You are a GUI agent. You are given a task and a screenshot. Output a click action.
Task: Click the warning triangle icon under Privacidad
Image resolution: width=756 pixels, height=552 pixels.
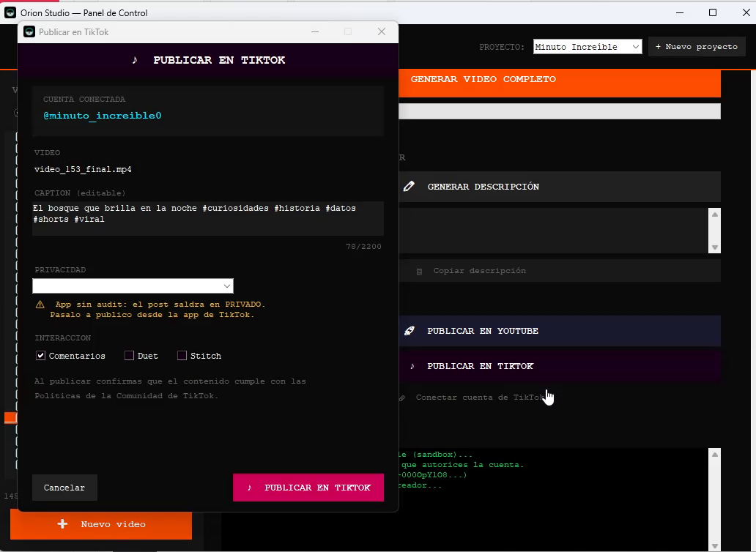pos(40,305)
